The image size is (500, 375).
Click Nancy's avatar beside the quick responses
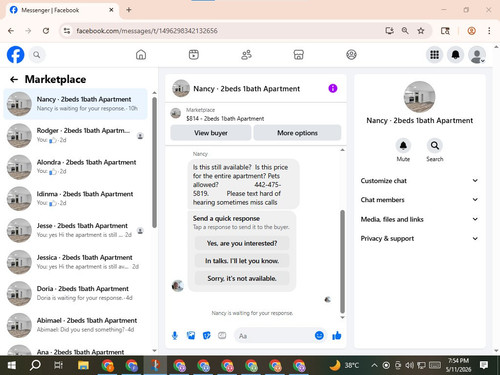pyautogui.click(x=178, y=286)
